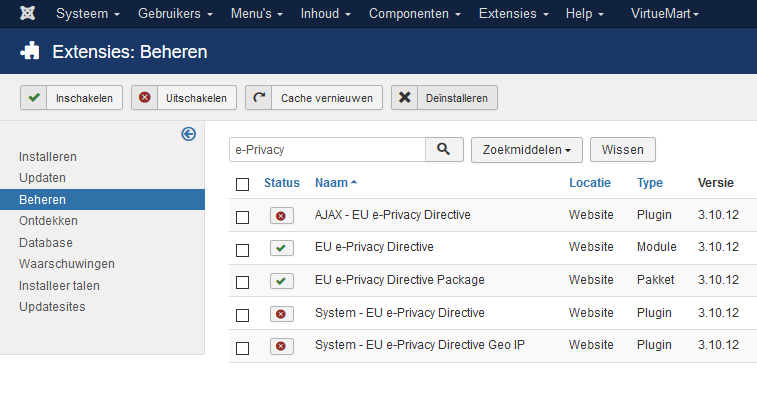Click the name System - EU e-Privacy Directive Geo IP
Image resolution: width=757 pixels, height=415 pixels.
(x=420, y=345)
